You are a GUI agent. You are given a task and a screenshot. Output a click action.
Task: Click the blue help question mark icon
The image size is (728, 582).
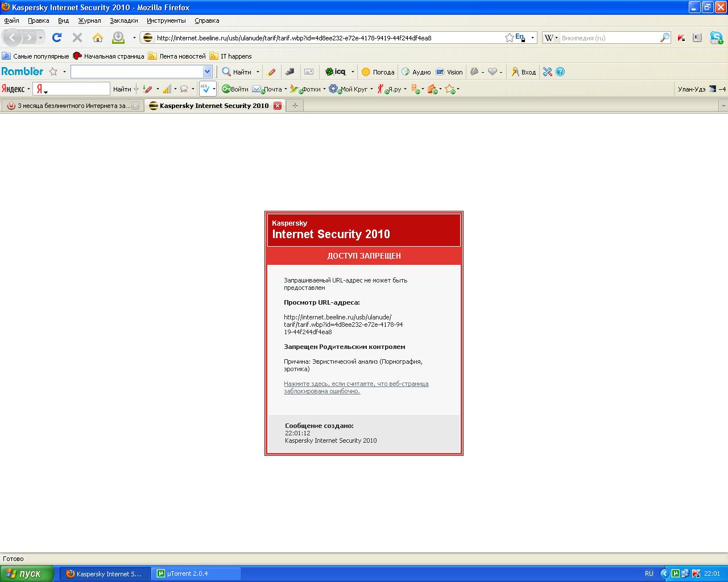[x=560, y=72]
